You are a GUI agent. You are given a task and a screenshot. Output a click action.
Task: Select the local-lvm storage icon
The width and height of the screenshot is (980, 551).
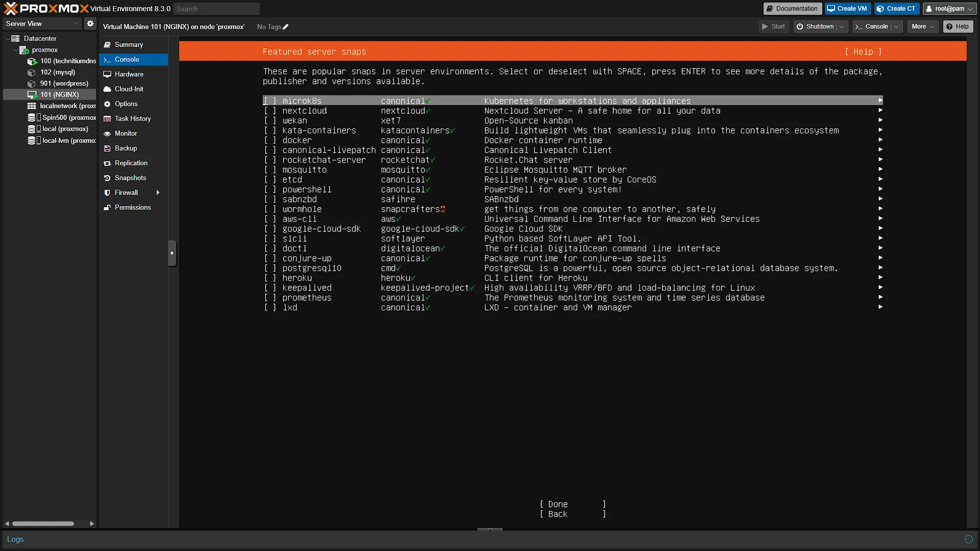(34, 140)
